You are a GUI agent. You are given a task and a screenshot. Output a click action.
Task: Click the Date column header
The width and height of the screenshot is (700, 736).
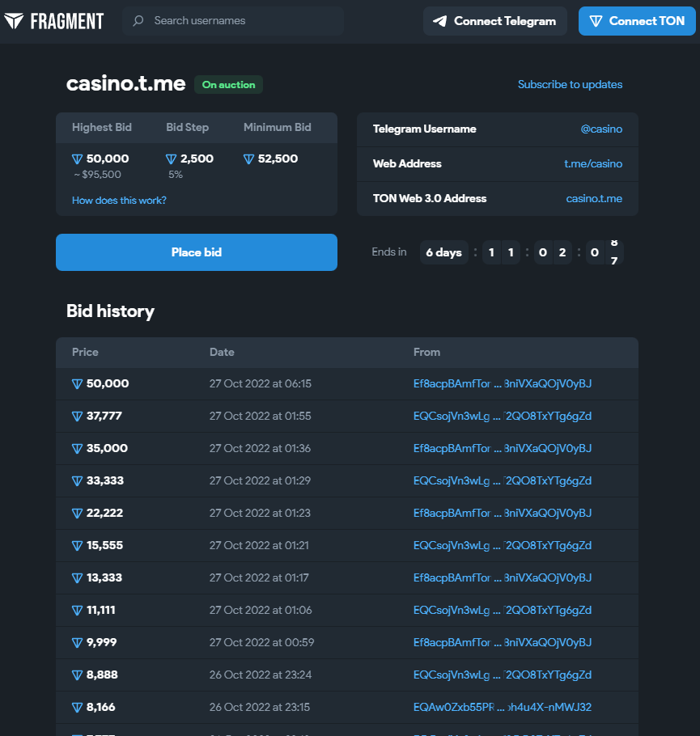(x=222, y=353)
